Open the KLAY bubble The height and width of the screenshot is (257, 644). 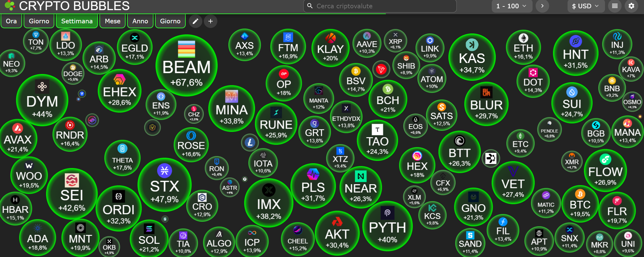tap(330, 48)
